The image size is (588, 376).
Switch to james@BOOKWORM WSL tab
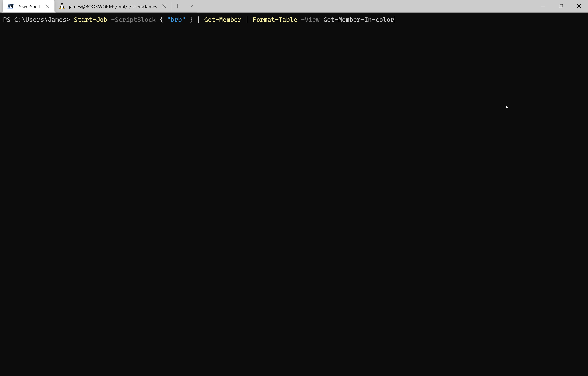[x=113, y=7]
